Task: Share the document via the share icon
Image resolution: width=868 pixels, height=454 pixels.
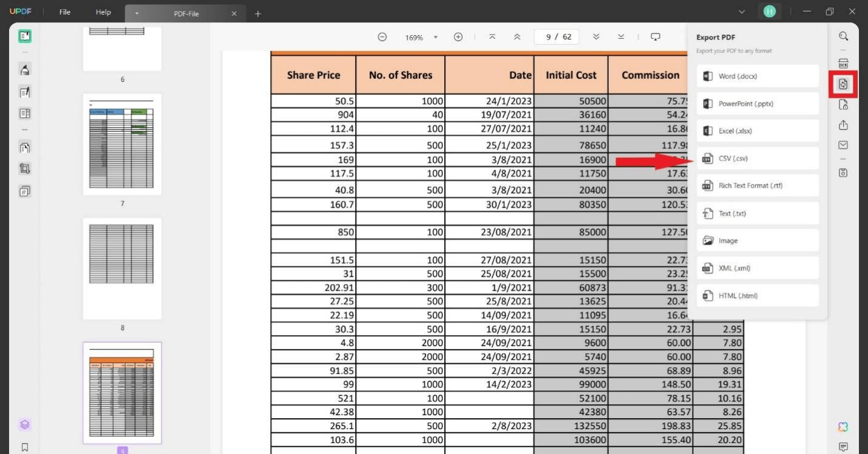Action: [x=843, y=125]
